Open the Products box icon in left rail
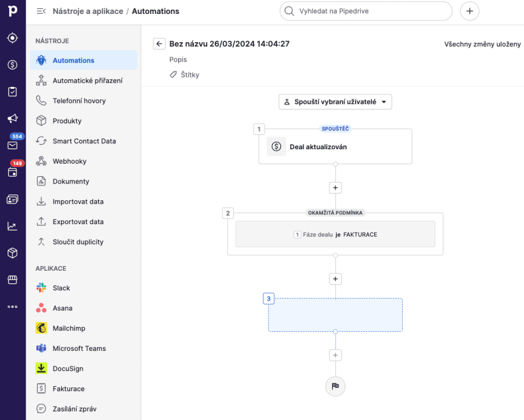524x420 pixels. click(13, 253)
